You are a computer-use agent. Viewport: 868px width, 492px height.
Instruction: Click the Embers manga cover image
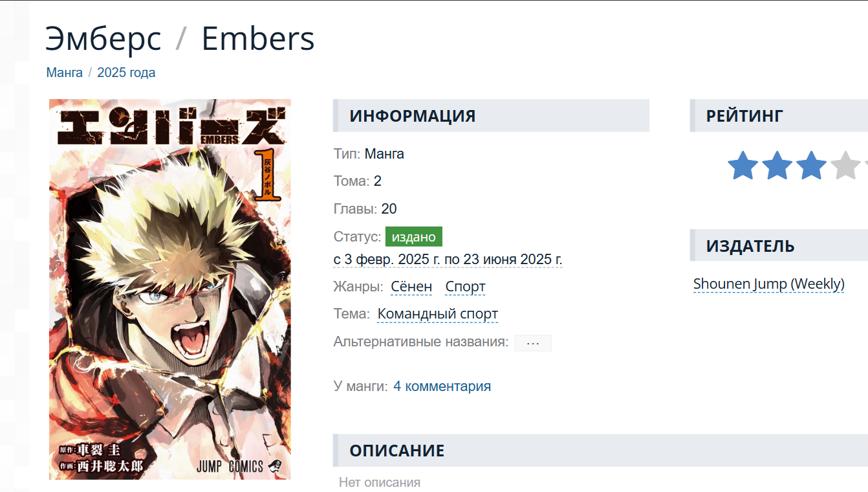[x=170, y=289]
